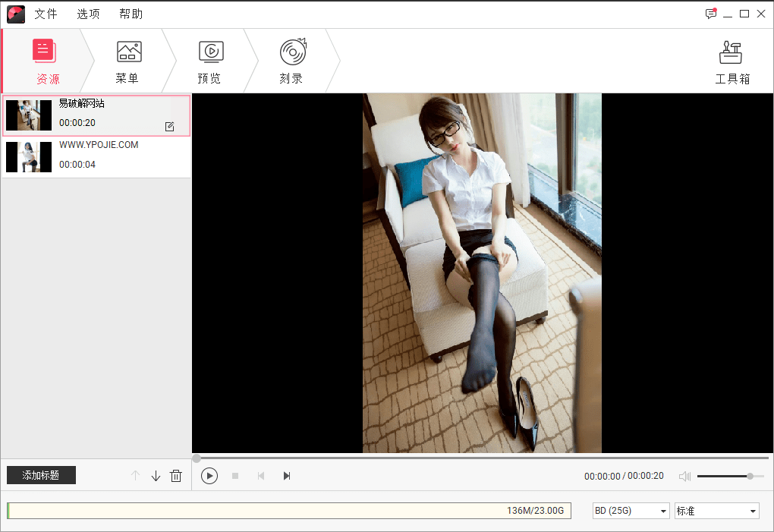The height and width of the screenshot is (532, 774).
Task: Switch to the 菜单 menu design step
Action: [x=128, y=61]
